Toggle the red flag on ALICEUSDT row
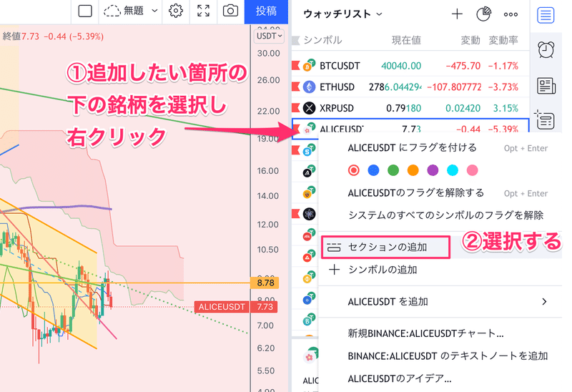572x392 pixels. [x=295, y=129]
